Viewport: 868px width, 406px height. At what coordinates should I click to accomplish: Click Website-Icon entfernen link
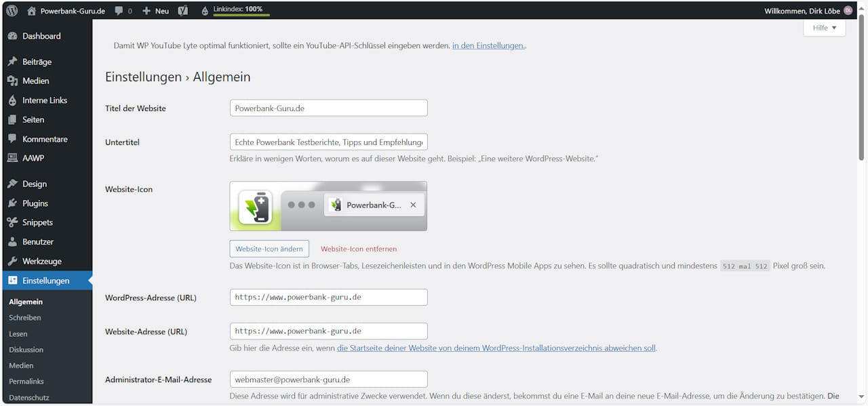click(x=359, y=249)
